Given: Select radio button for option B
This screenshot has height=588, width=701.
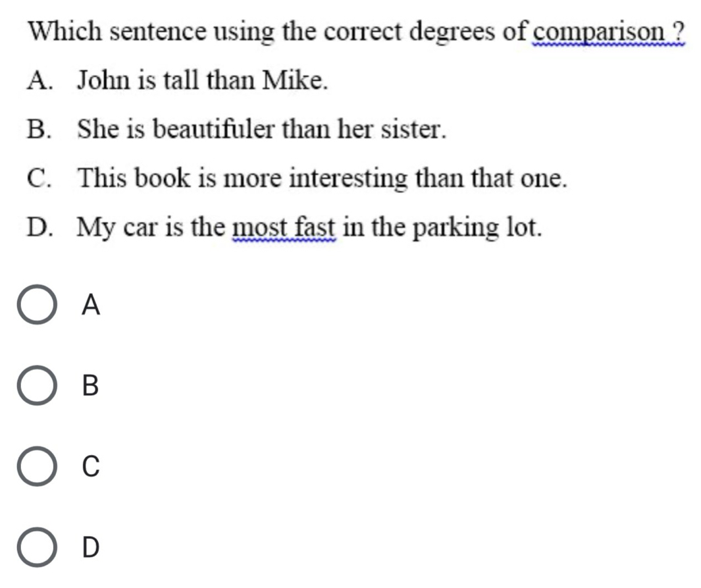Looking at the screenshot, I should click(x=37, y=385).
